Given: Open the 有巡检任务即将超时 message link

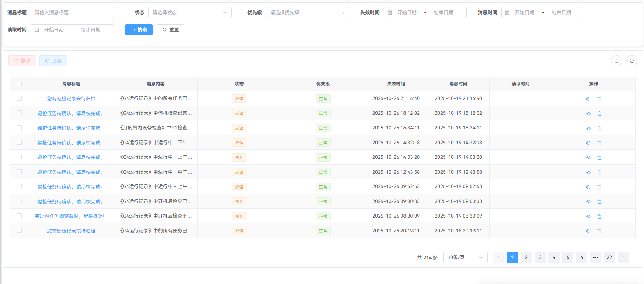Looking at the screenshot, I should pyautogui.click(x=70, y=216).
